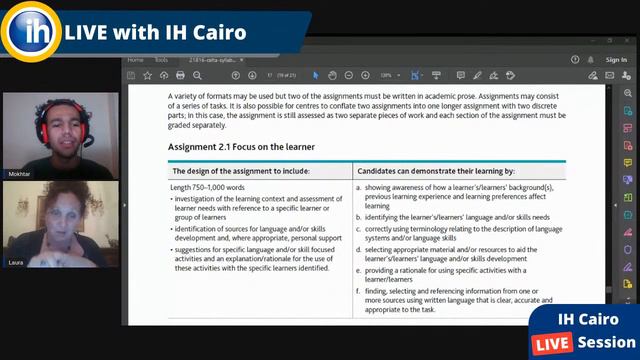Open Export PDF tool in right pane
640x360 pixels.
coord(628,111)
